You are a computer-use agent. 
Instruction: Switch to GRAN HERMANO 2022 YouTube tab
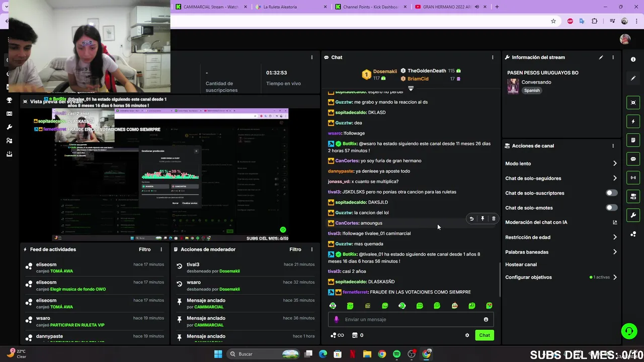pyautogui.click(x=451, y=7)
